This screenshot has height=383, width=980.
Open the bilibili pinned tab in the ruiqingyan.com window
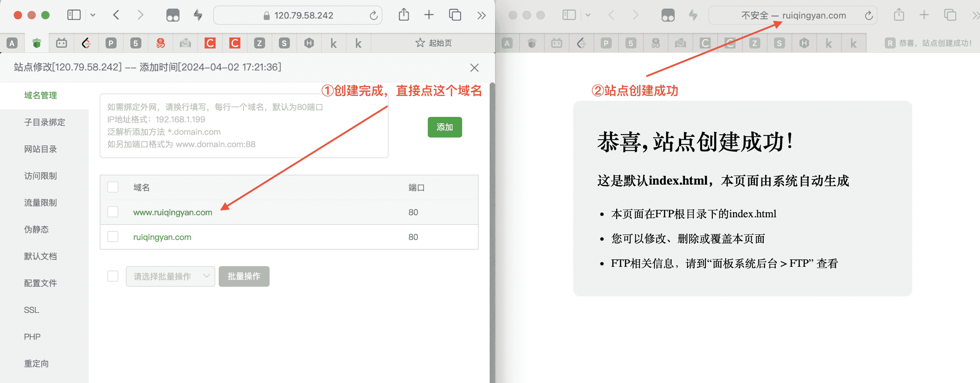pyautogui.click(x=557, y=43)
